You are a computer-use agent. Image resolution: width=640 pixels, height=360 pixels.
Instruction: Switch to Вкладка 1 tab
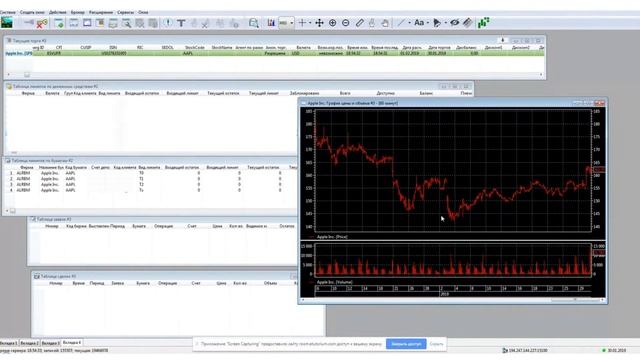pyautogui.click(x=9, y=343)
